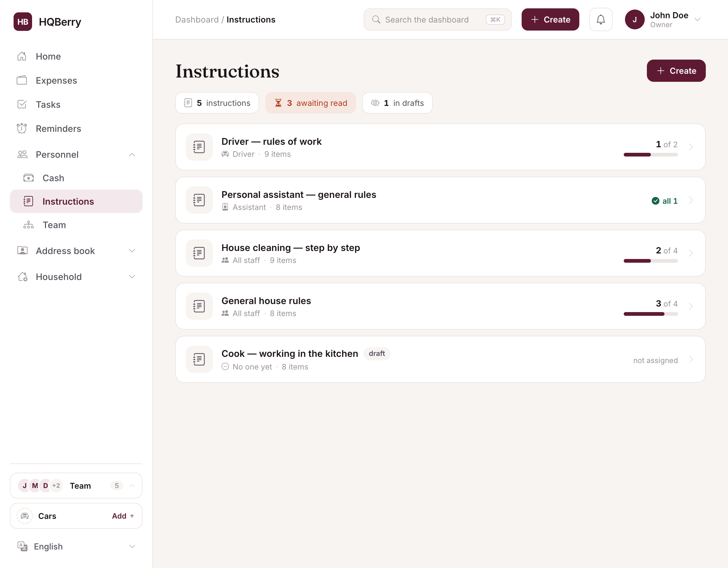The width and height of the screenshot is (728, 568).
Task: Click the Reminders alarm clock icon
Action: coord(22,128)
